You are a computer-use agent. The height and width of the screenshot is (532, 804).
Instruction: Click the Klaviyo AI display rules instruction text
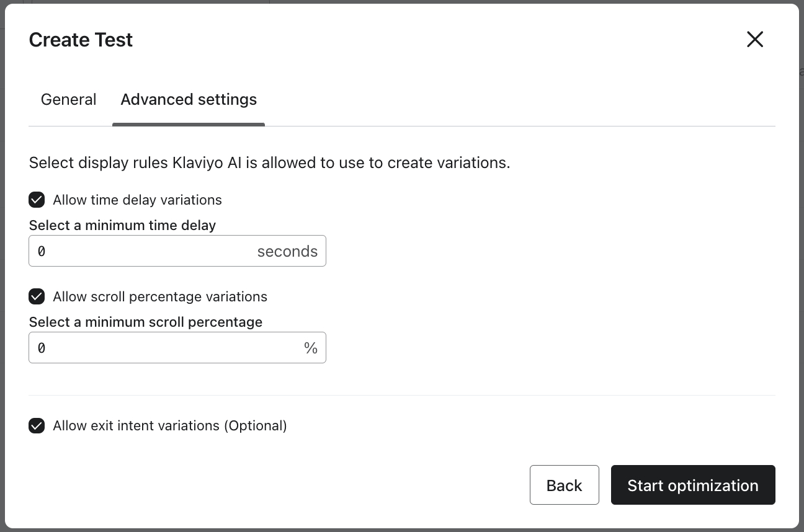(x=269, y=162)
